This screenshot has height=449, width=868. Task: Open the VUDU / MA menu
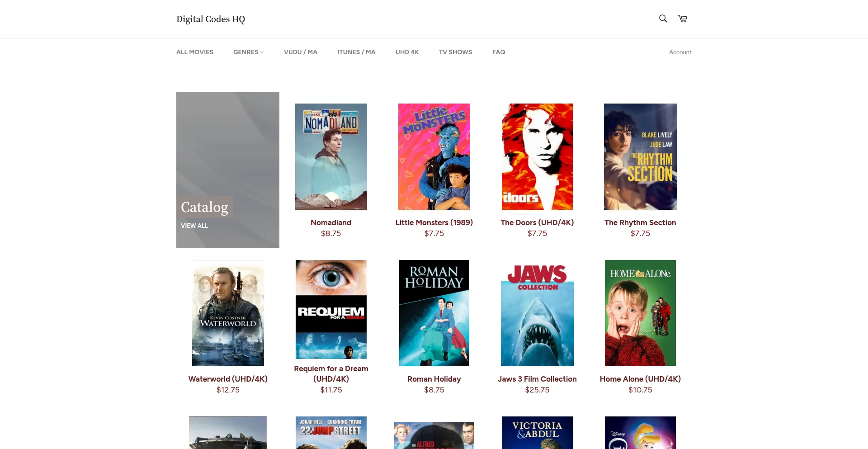click(x=300, y=52)
